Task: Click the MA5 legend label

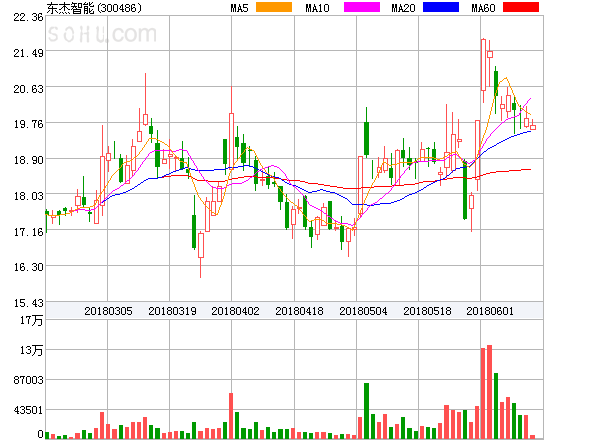Action: [239, 8]
